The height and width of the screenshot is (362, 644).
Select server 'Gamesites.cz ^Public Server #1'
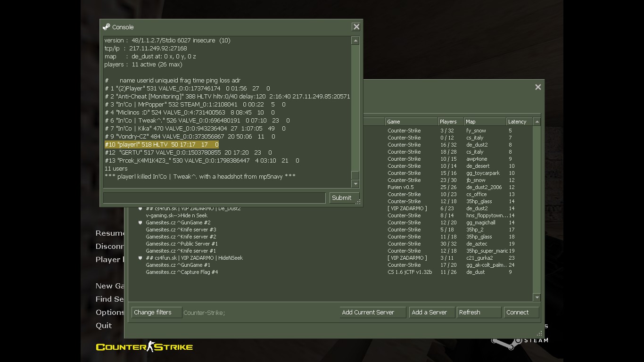(182, 244)
